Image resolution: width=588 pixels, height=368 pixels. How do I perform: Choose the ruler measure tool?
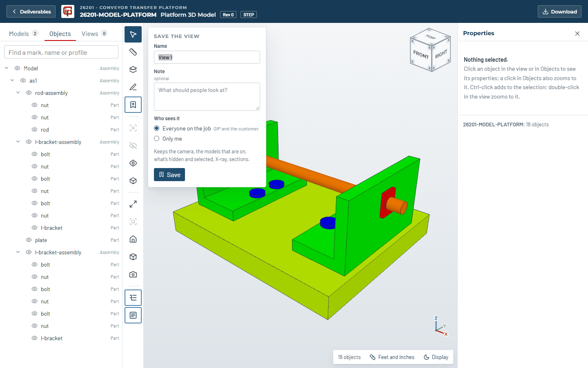[x=133, y=52]
